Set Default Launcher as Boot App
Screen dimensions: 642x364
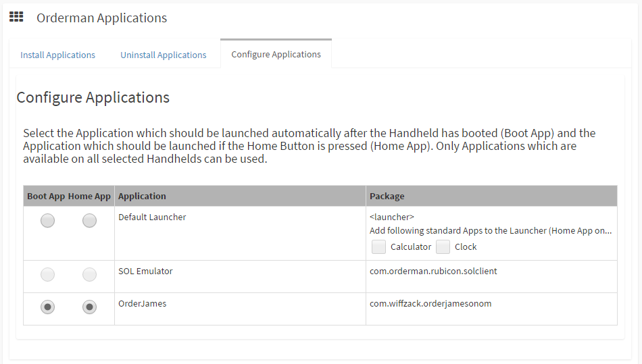pyautogui.click(x=47, y=220)
